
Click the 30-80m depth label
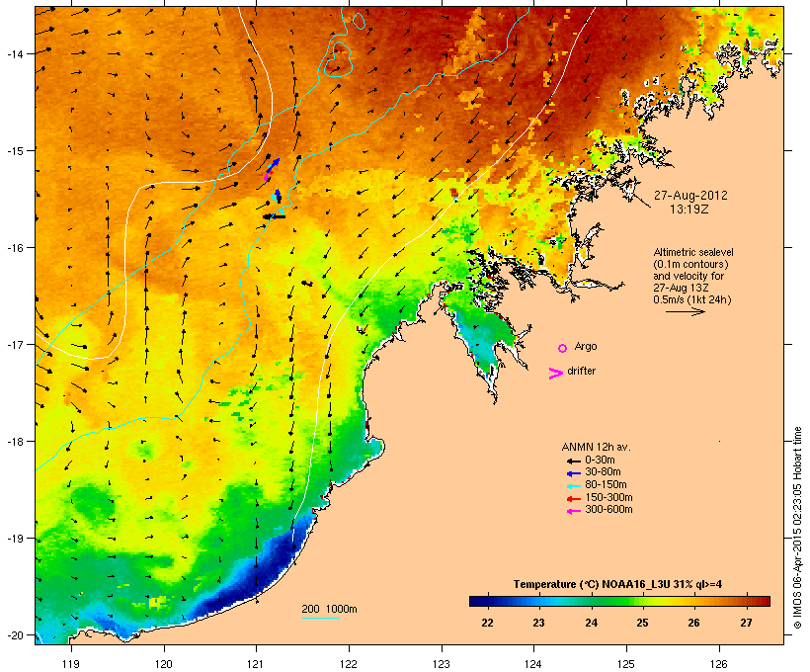(603, 472)
